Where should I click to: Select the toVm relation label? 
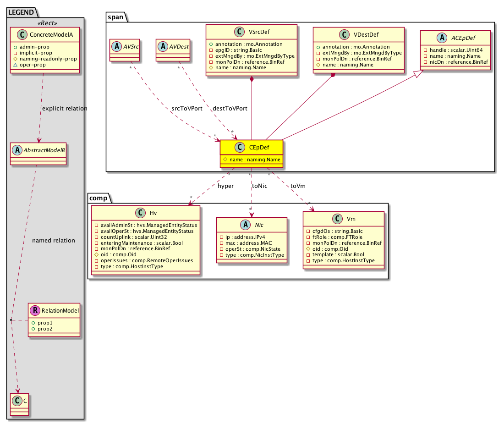298,186
